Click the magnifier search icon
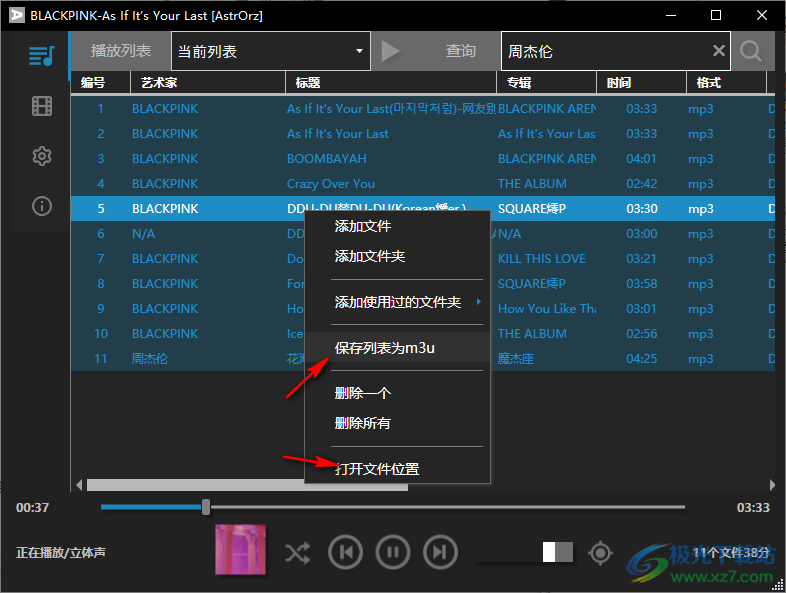 pos(750,51)
